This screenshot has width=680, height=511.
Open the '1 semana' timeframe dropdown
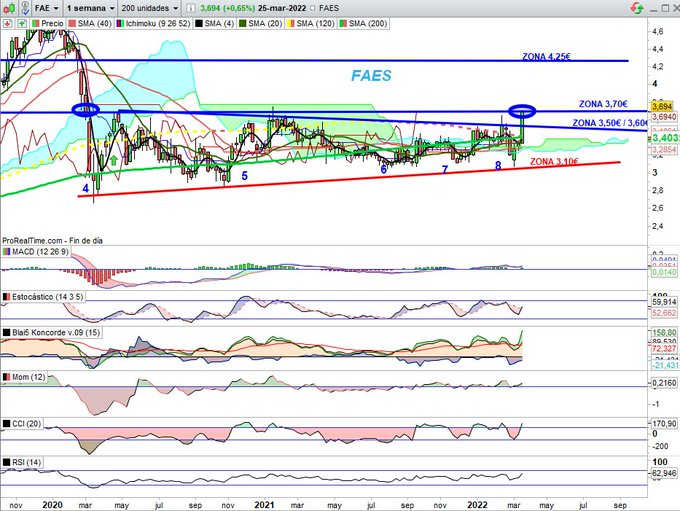[91, 8]
